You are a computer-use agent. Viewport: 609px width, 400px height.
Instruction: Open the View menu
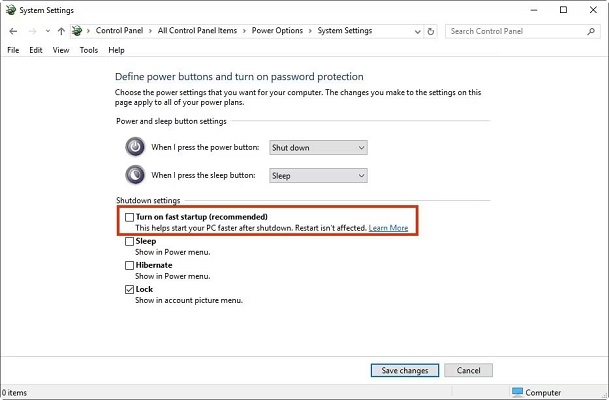tap(61, 50)
